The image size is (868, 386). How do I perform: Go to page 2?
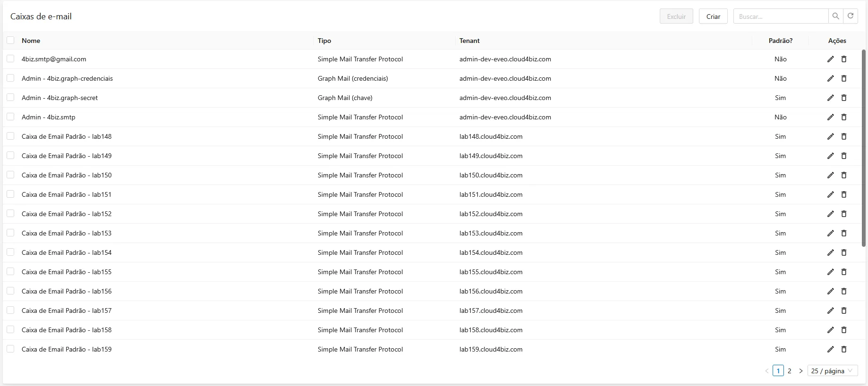point(789,371)
